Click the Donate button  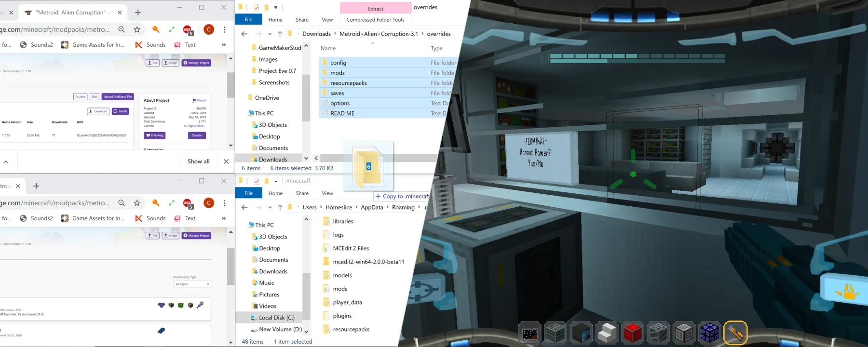point(197,135)
